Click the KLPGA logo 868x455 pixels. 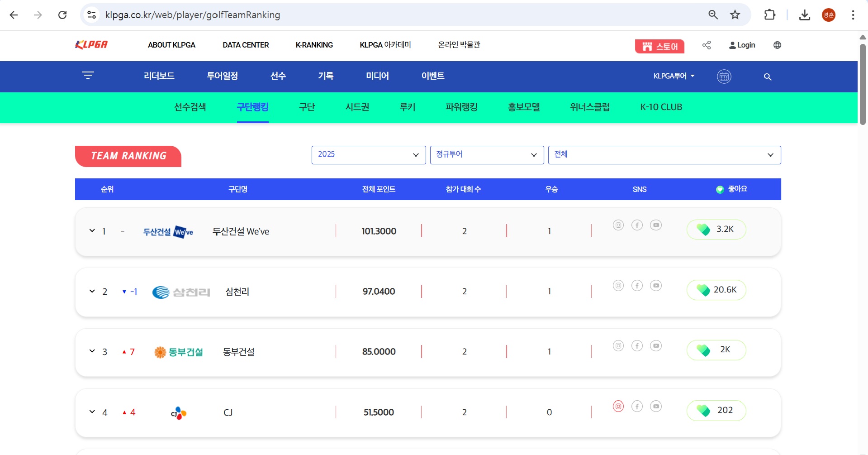click(91, 44)
